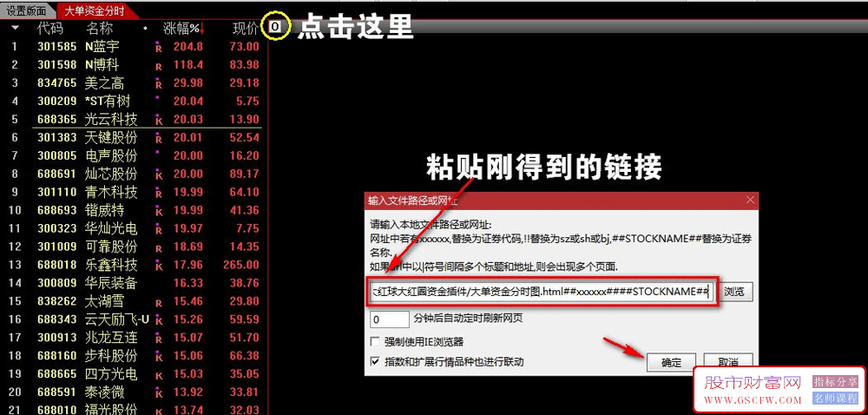Sort by the 现价 column header
The image size is (868, 415).
(x=246, y=28)
